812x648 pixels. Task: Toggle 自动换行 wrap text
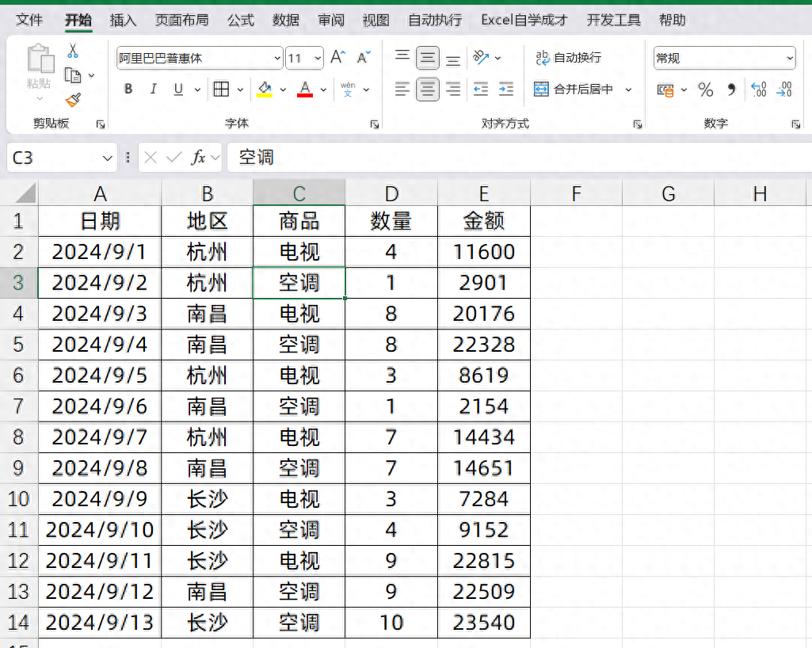[x=569, y=58]
